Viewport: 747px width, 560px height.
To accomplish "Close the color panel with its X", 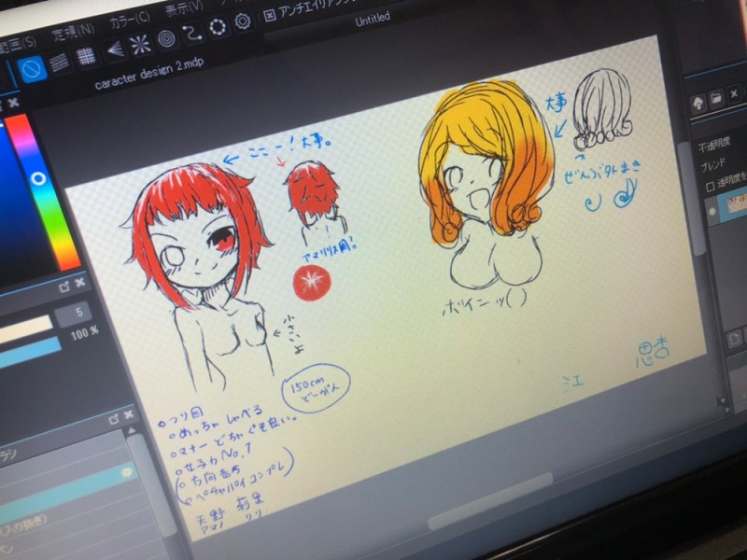I will click(x=14, y=103).
